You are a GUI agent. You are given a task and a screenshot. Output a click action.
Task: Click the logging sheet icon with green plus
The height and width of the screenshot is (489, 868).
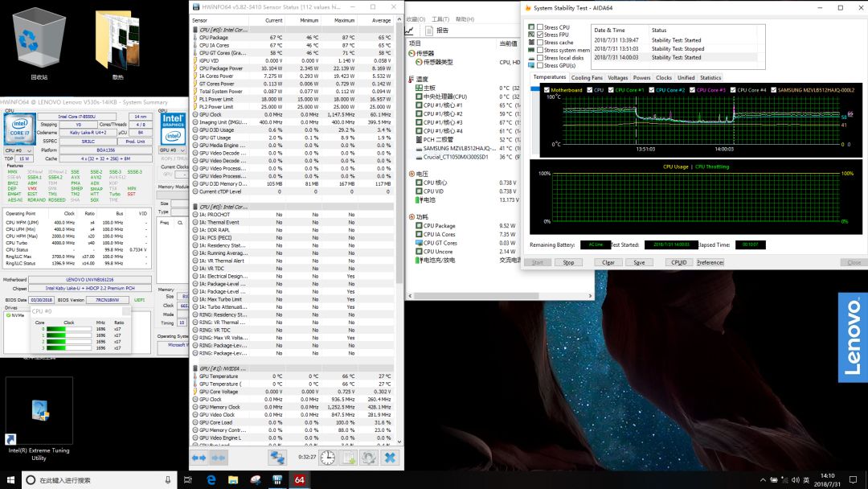point(349,458)
